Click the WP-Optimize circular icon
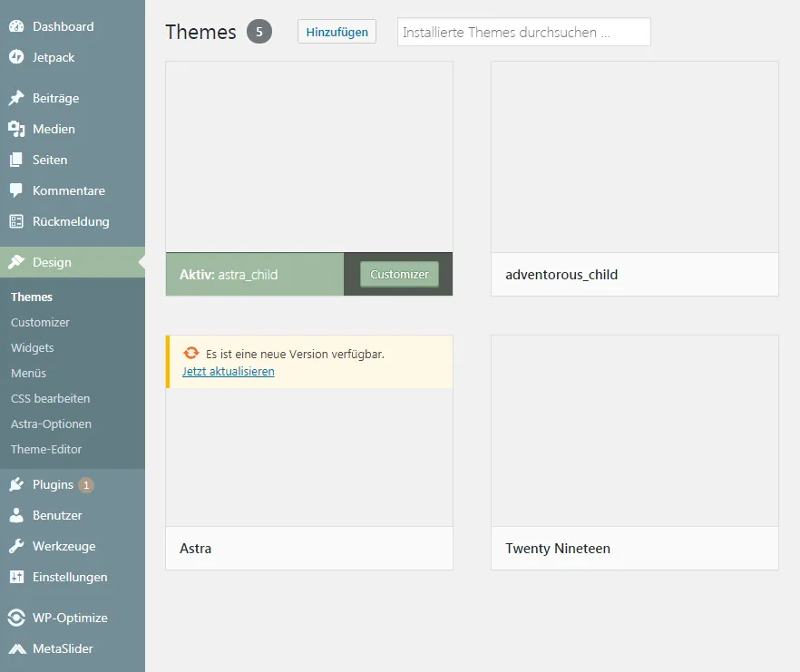Screen dimensions: 800x672 click(x=16, y=618)
